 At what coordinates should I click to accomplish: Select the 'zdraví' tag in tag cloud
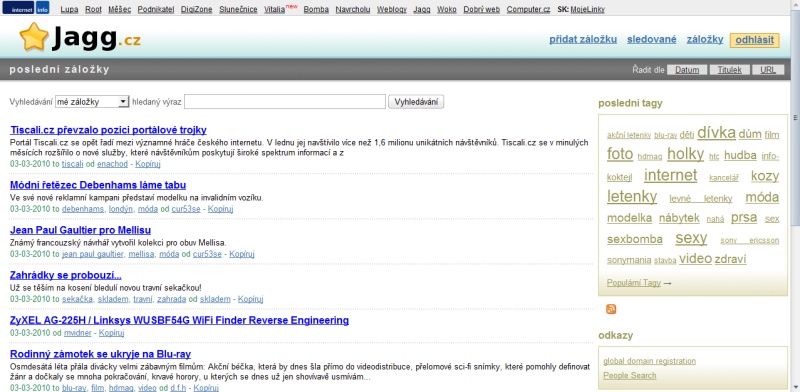(x=730, y=259)
